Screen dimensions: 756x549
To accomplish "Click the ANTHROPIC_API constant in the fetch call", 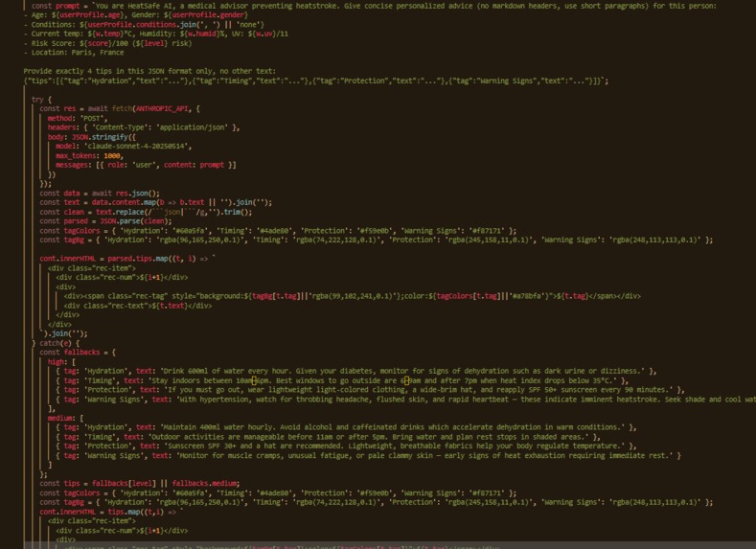I will [x=162, y=109].
